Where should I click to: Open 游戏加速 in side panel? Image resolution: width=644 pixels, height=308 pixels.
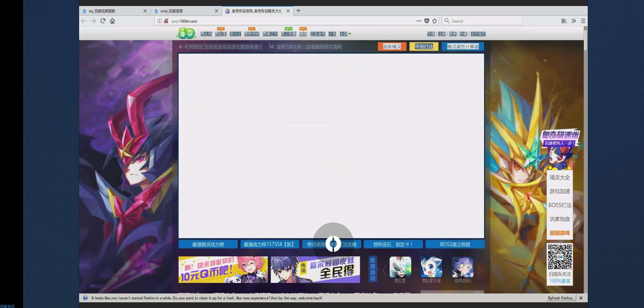560,191
